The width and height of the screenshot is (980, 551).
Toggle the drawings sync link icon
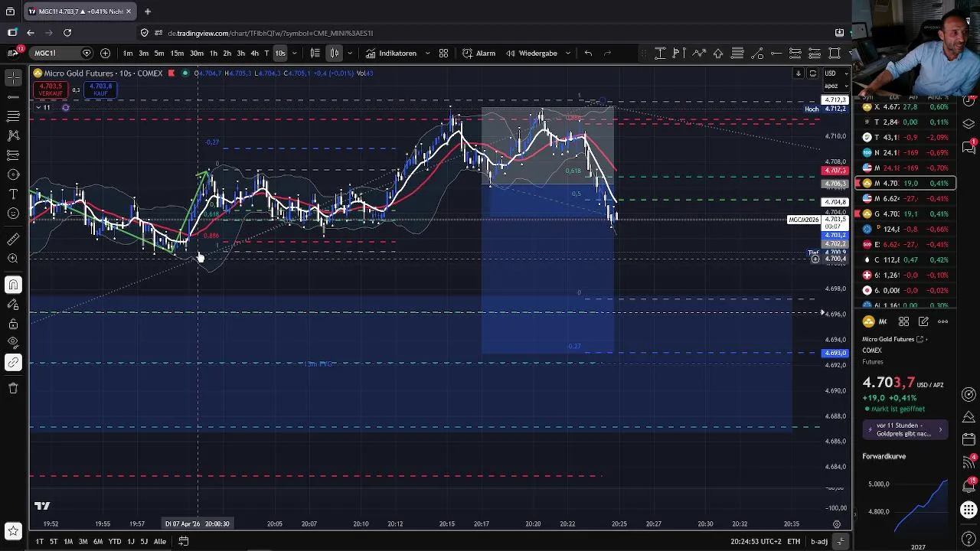click(x=13, y=362)
